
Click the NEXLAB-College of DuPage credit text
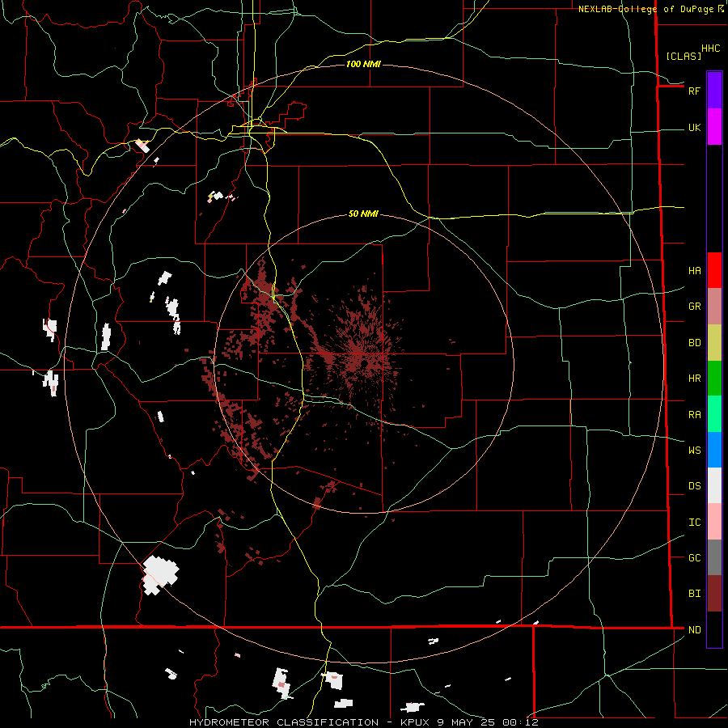651,9
